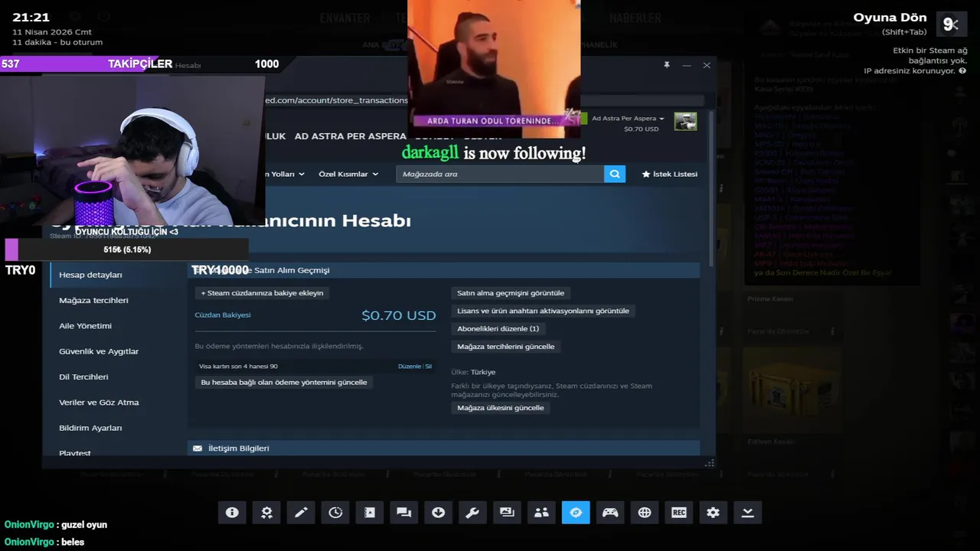Click Cüzdan Bakiyesi link

click(x=223, y=315)
